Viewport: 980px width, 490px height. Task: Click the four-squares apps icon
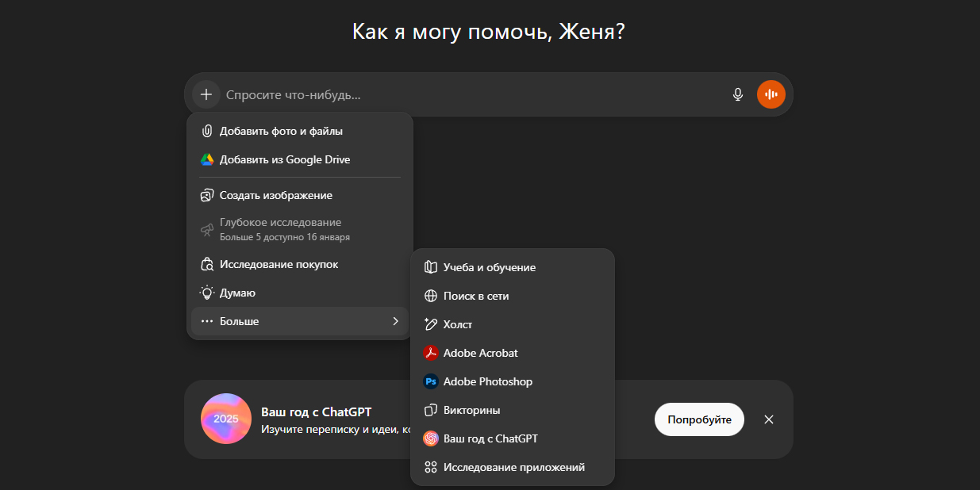tap(431, 467)
